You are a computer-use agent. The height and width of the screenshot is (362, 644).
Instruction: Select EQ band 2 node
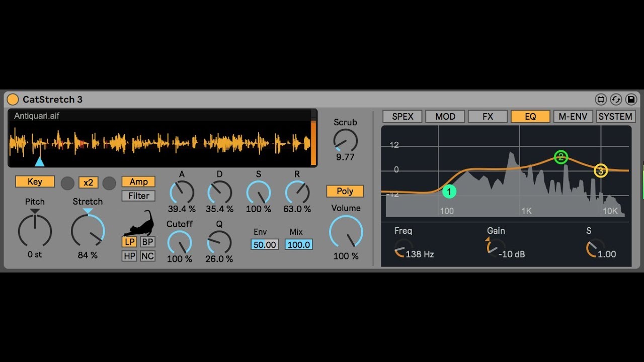tap(561, 157)
